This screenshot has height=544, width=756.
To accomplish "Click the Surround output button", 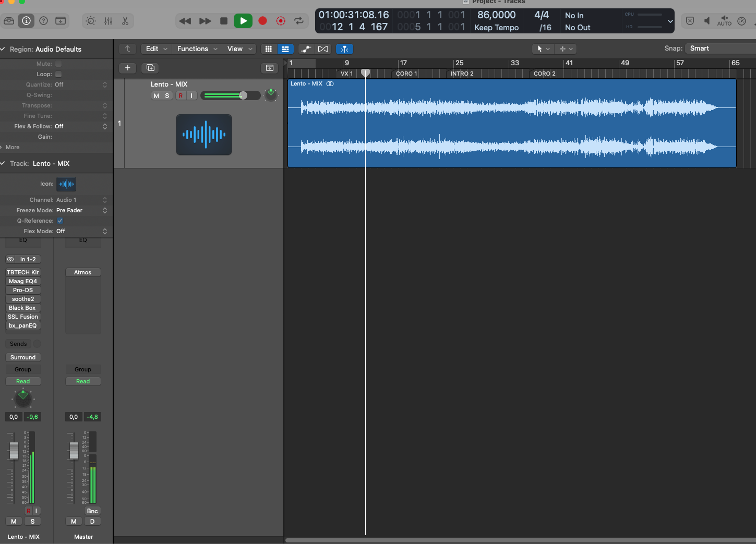I will pyautogui.click(x=23, y=357).
